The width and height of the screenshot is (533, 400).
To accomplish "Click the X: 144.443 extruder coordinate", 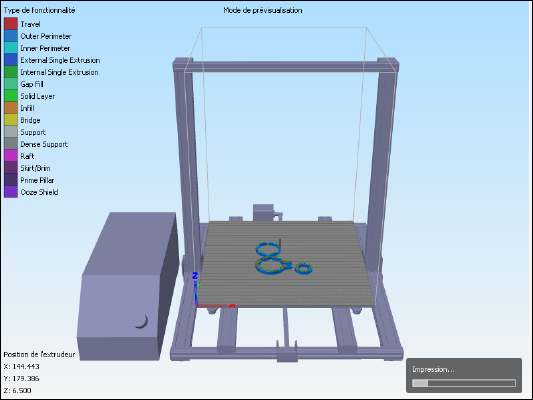I will tap(21, 366).
